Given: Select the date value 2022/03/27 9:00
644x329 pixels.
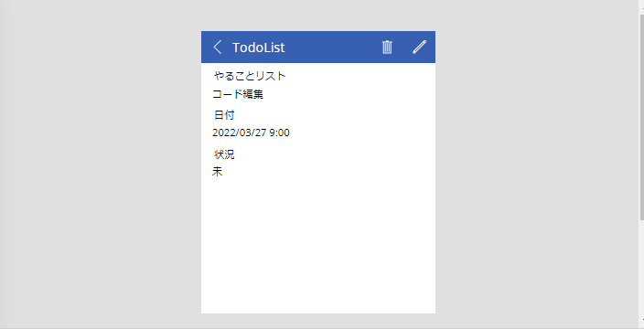Looking at the screenshot, I should tap(251, 133).
